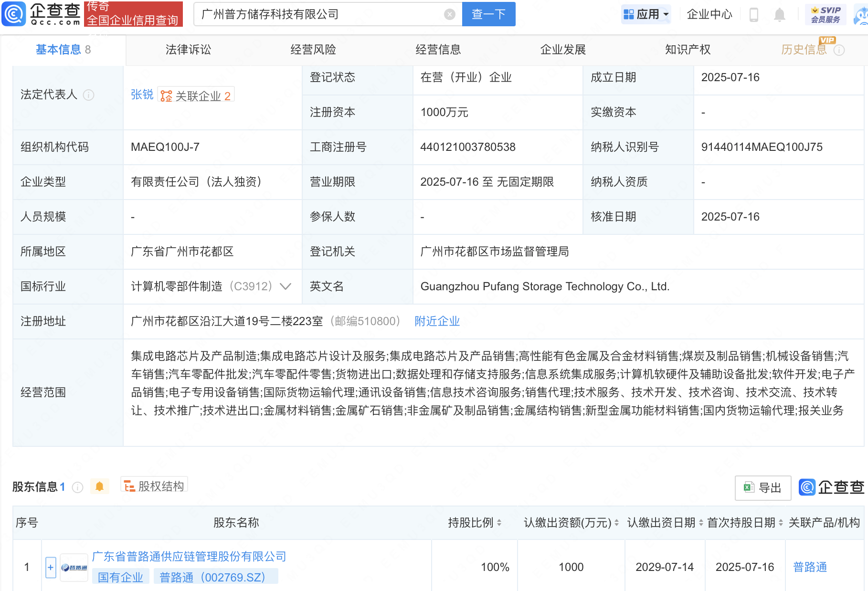Click English name Guangzhou Pufang Storage Technology
Image resolution: width=868 pixels, height=591 pixels.
(545, 286)
